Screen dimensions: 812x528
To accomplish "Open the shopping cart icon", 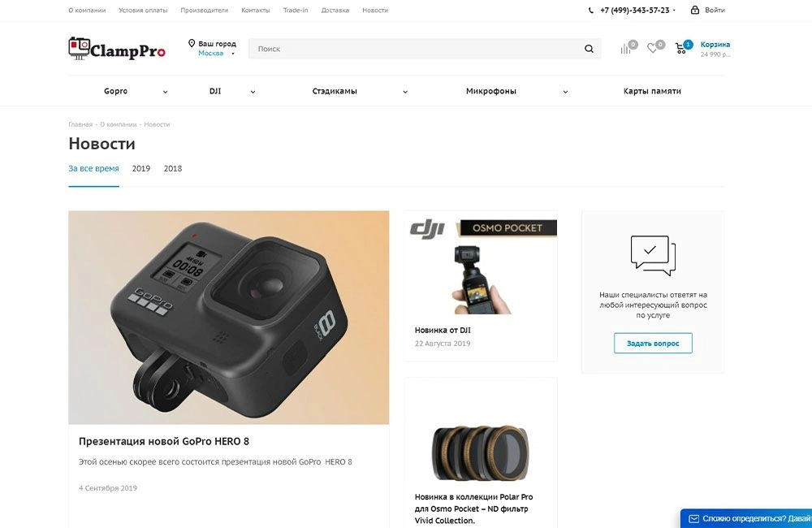I will click(x=680, y=49).
